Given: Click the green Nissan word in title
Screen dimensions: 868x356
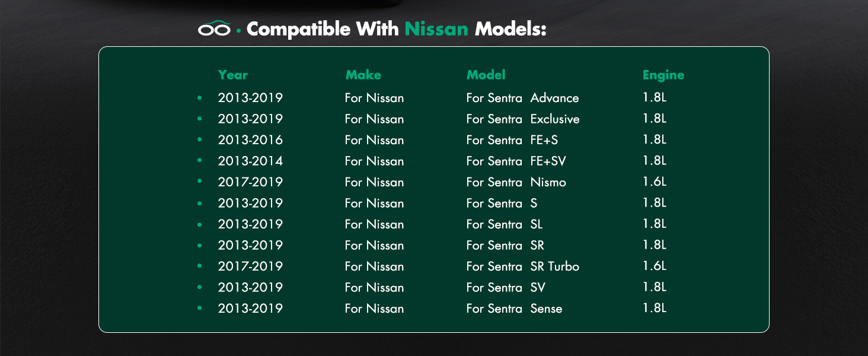Looking at the screenshot, I should [436, 28].
